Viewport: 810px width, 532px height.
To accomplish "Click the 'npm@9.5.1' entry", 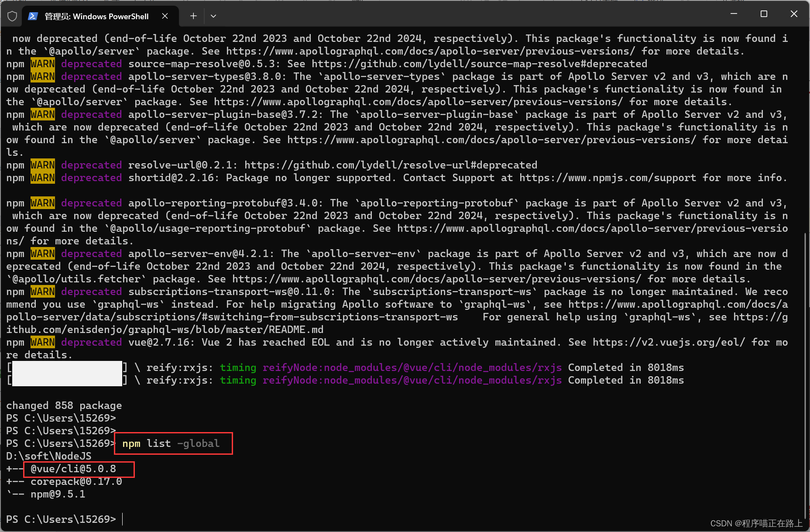I will [58, 494].
